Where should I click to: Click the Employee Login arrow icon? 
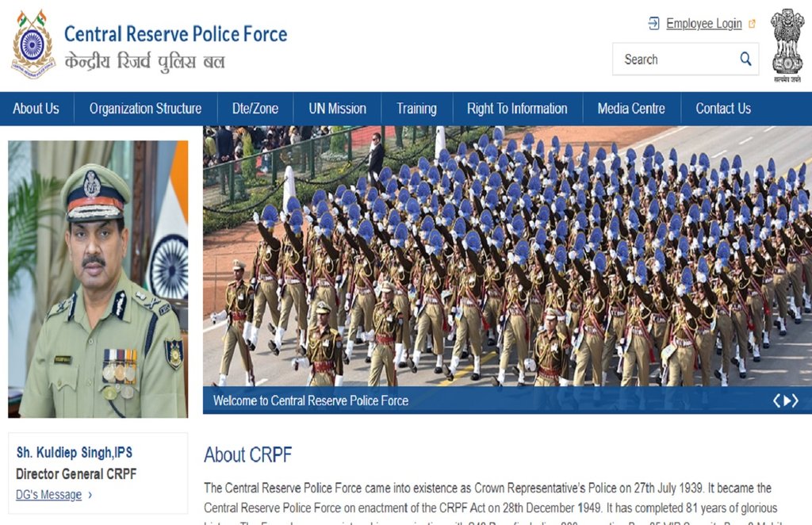(x=653, y=23)
